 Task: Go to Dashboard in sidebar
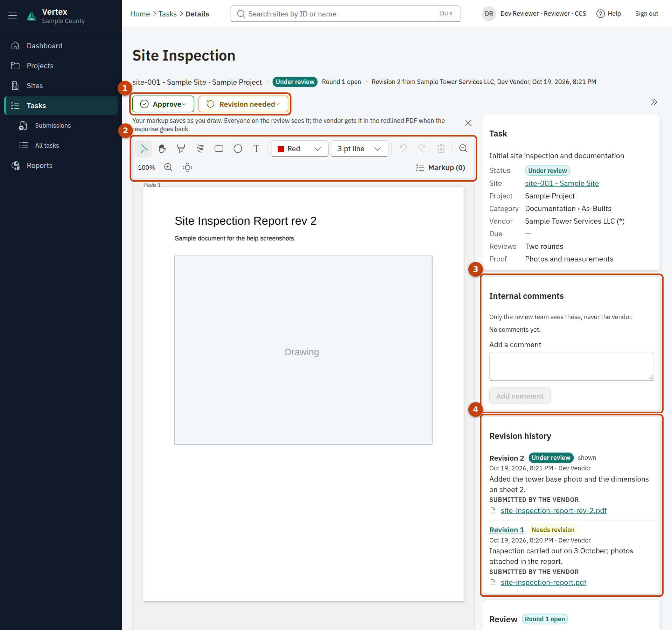[61, 46]
